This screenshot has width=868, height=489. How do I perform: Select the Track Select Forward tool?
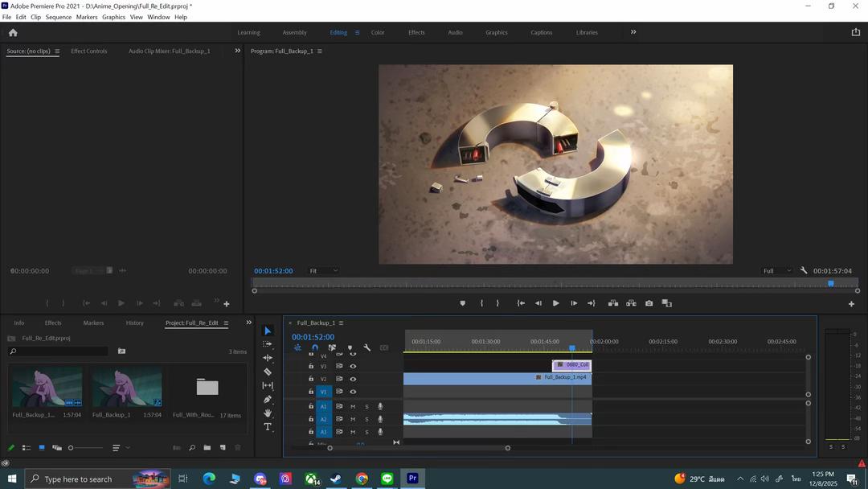(268, 344)
